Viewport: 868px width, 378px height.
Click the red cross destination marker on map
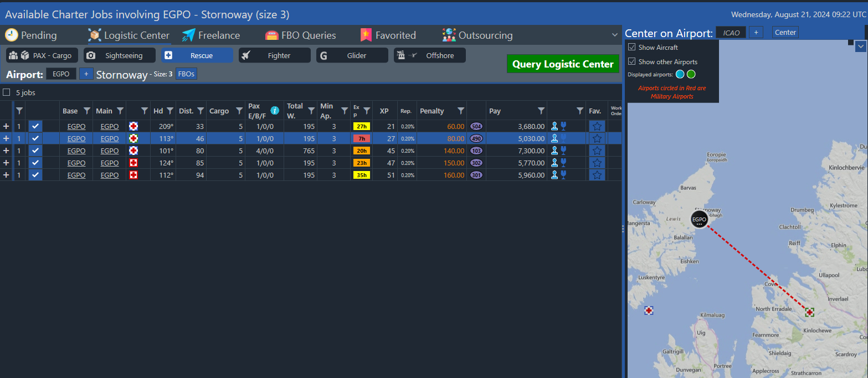click(x=810, y=313)
